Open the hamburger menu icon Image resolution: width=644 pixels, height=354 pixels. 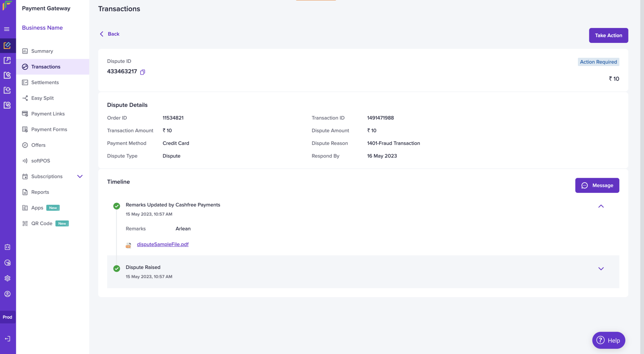pos(7,29)
